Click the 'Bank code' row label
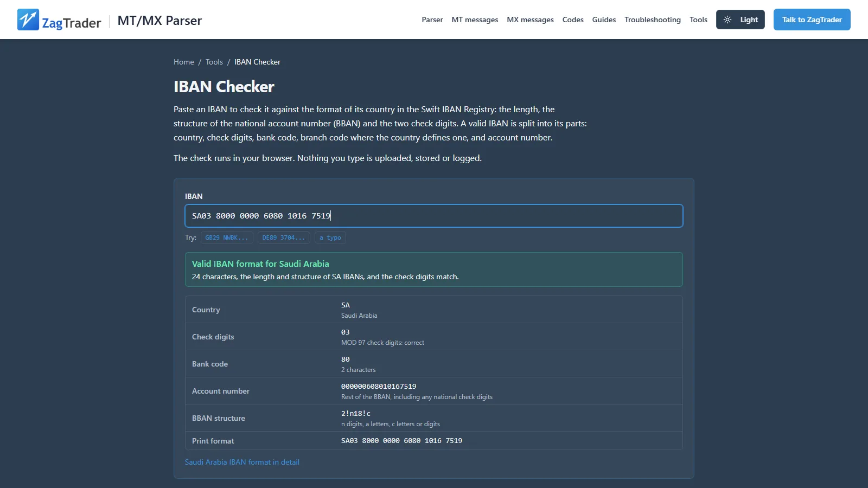The width and height of the screenshot is (868, 488). 210,364
